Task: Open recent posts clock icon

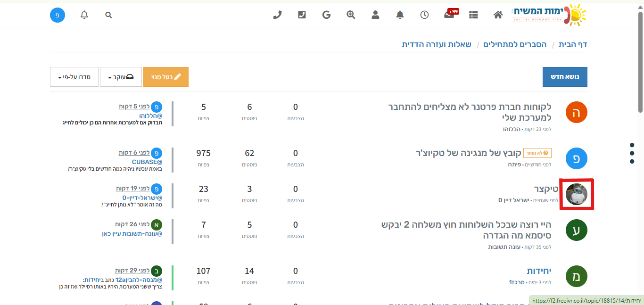Action: click(x=424, y=15)
